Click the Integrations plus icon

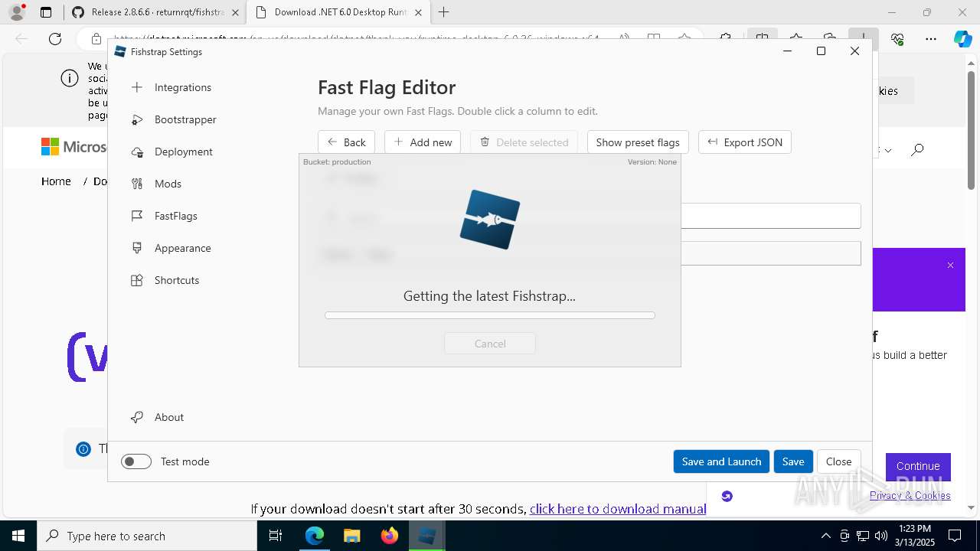click(137, 87)
